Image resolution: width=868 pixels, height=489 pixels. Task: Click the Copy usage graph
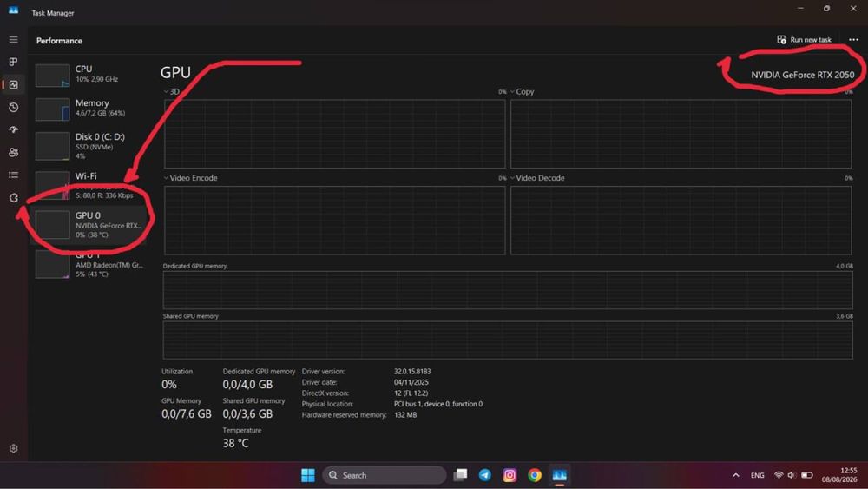coord(681,134)
